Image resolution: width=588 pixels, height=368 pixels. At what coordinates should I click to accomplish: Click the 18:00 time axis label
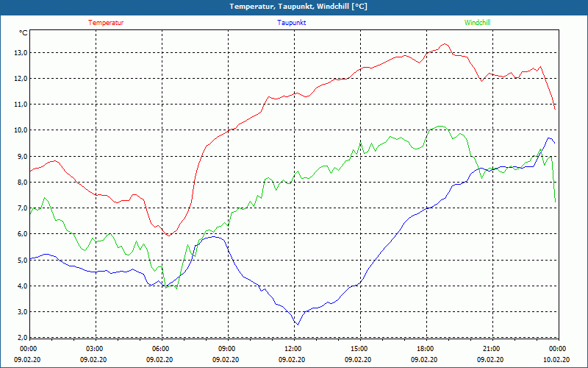(x=426, y=349)
